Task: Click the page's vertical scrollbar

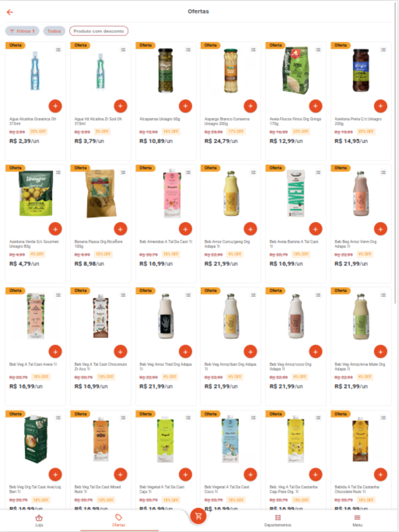Action: 395,160
